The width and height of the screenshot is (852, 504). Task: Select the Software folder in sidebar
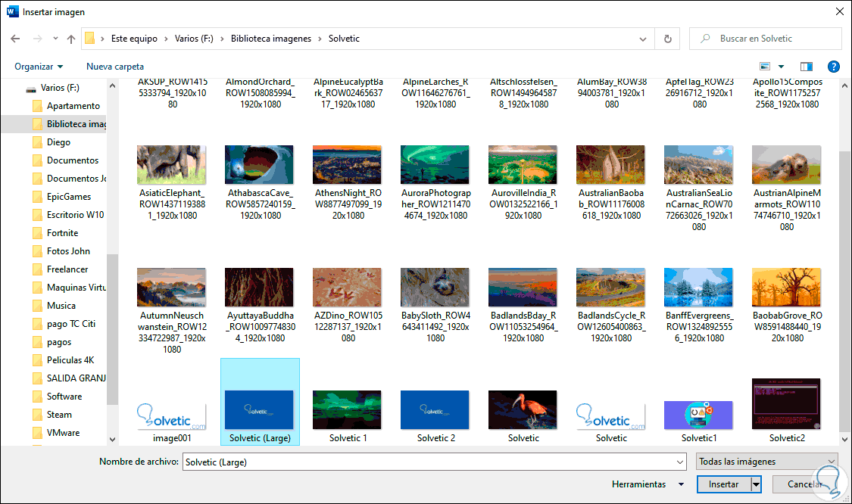(x=64, y=397)
